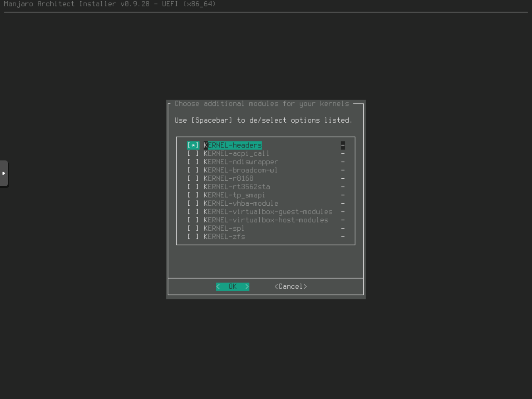Screen dimensions: 532x399
Task: Click the KERNEL-headers item label
Action: (233, 145)
